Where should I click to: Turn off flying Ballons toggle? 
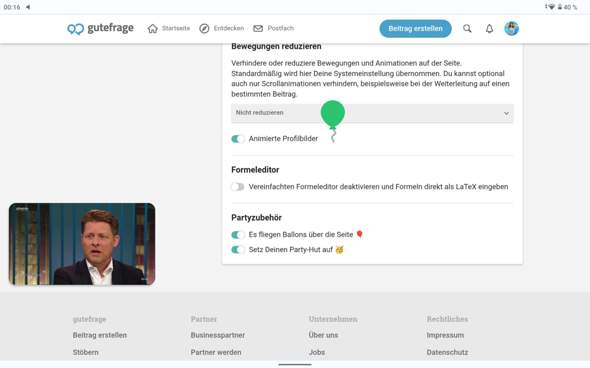click(237, 235)
